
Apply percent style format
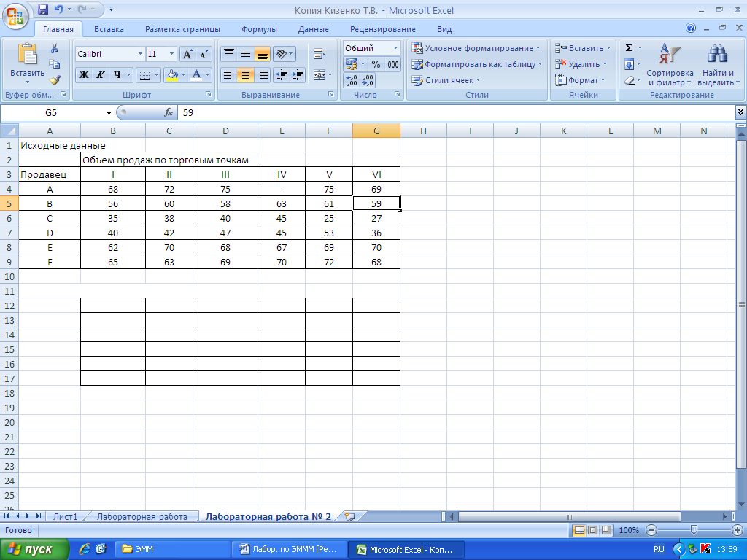[x=376, y=64]
